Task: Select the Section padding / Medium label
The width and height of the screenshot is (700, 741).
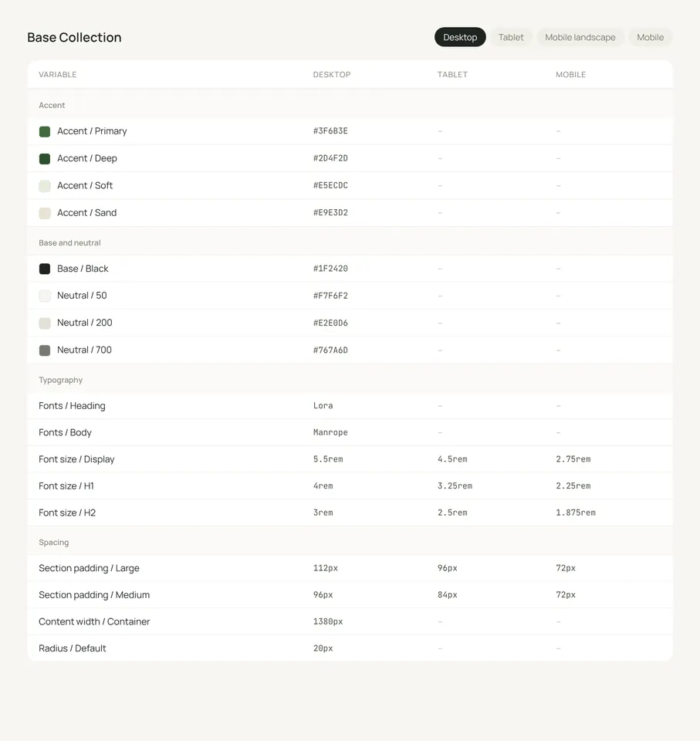Action: click(94, 595)
